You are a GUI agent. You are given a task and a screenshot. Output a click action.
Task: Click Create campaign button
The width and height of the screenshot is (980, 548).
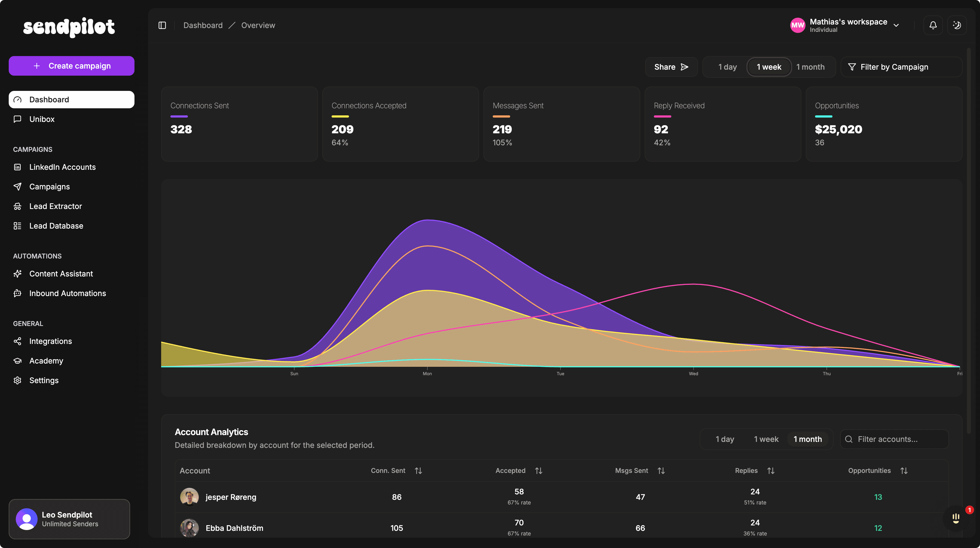[72, 66]
